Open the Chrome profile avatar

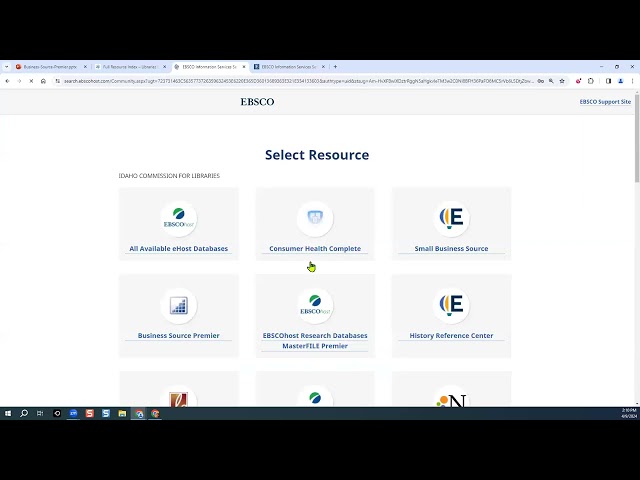620,81
